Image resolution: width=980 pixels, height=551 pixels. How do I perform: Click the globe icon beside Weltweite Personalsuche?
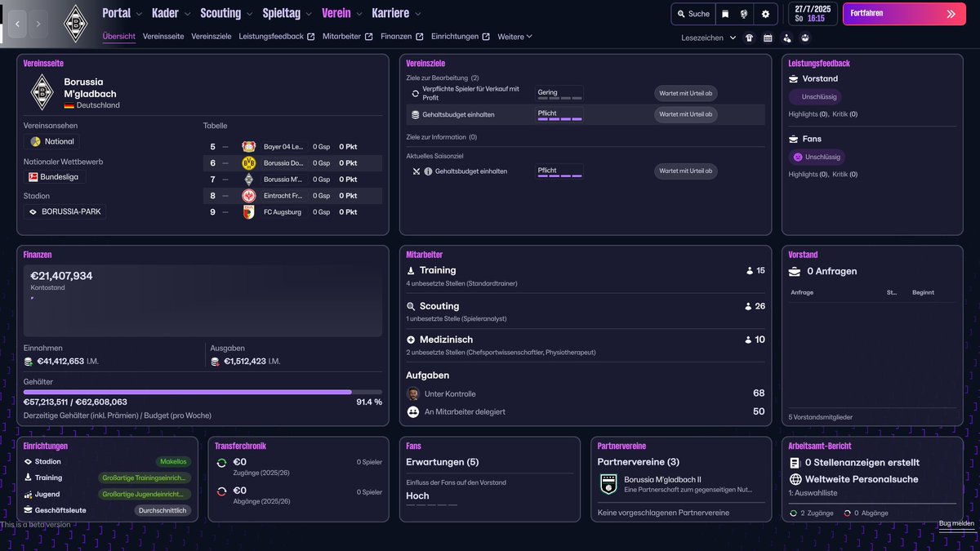coord(795,479)
